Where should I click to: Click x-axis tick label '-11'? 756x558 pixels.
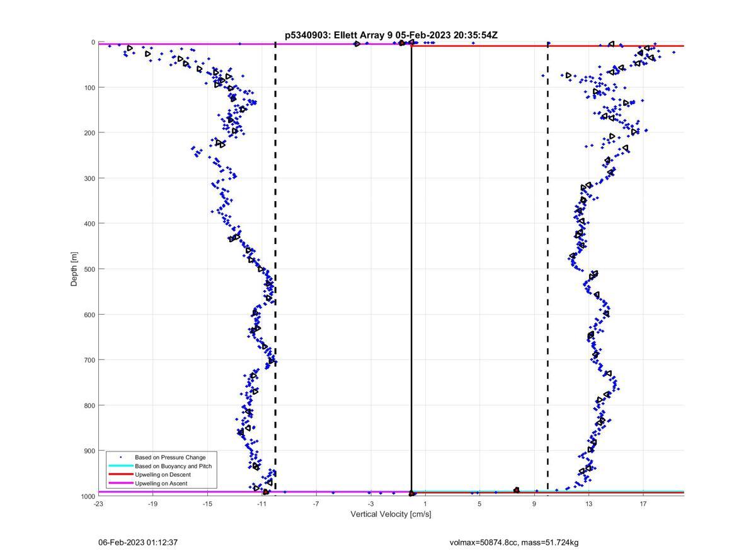(x=261, y=504)
